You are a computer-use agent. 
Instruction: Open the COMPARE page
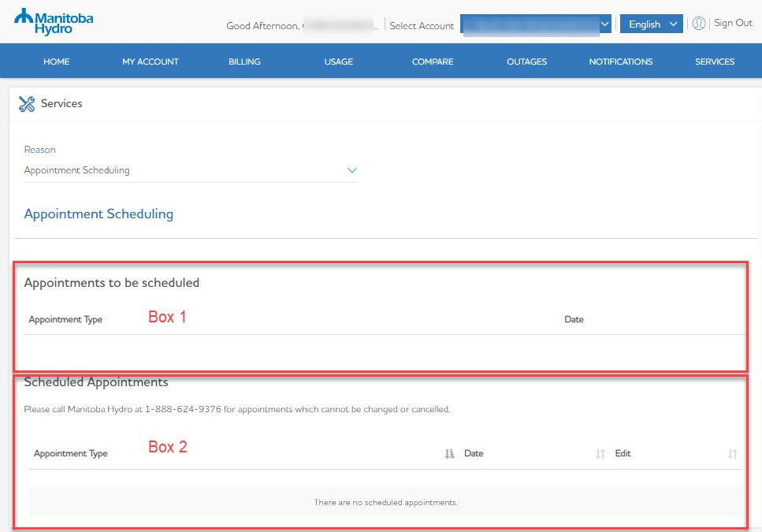(432, 61)
